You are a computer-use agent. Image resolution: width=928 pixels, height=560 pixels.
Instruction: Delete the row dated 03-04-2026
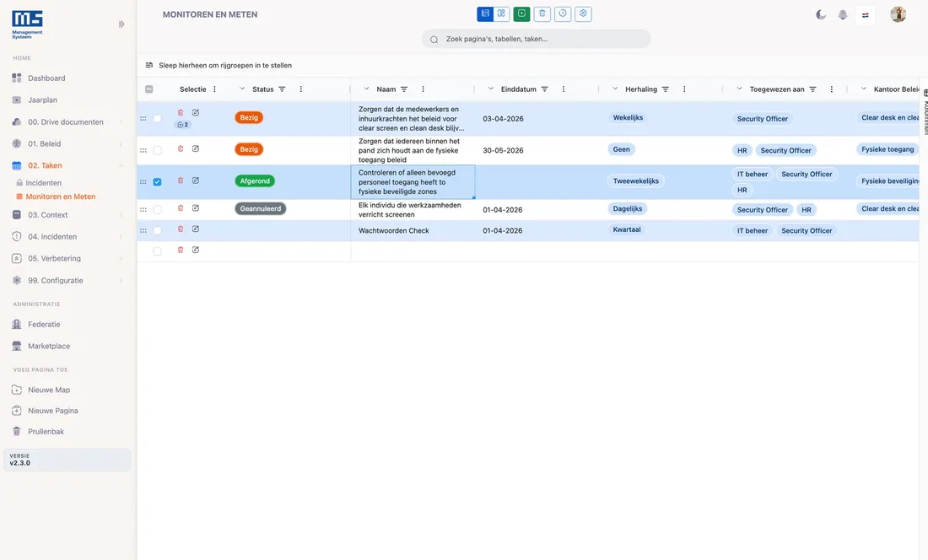point(181,112)
